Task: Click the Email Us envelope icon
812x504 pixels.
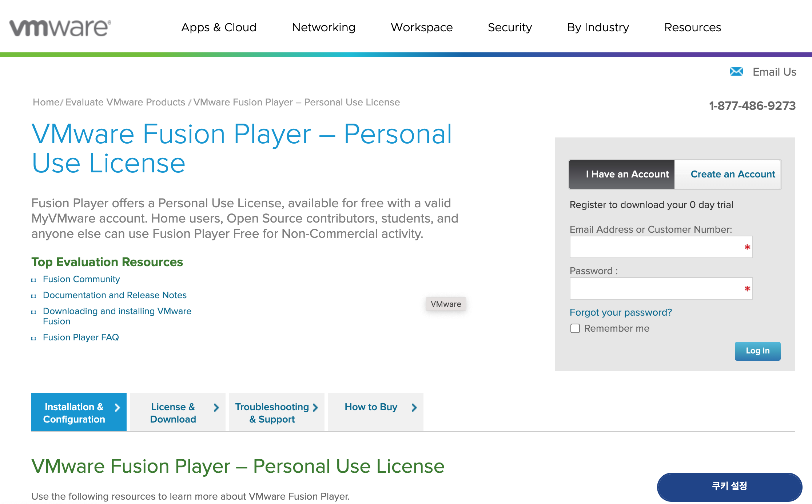Action: coord(736,72)
